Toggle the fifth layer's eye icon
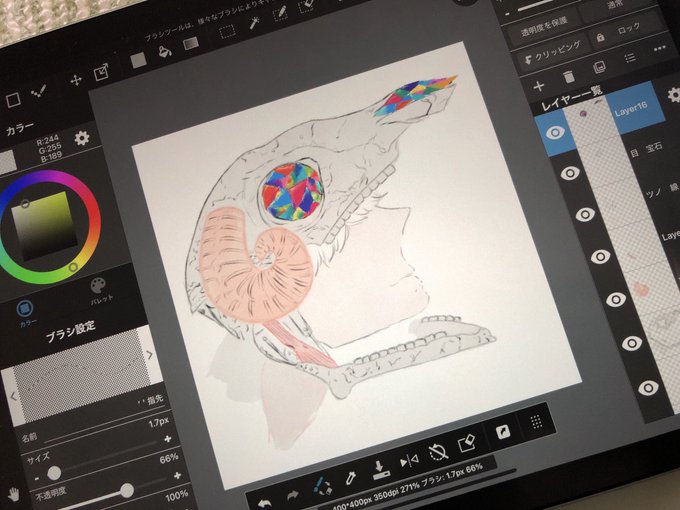This screenshot has width=680, height=510. (616, 299)
